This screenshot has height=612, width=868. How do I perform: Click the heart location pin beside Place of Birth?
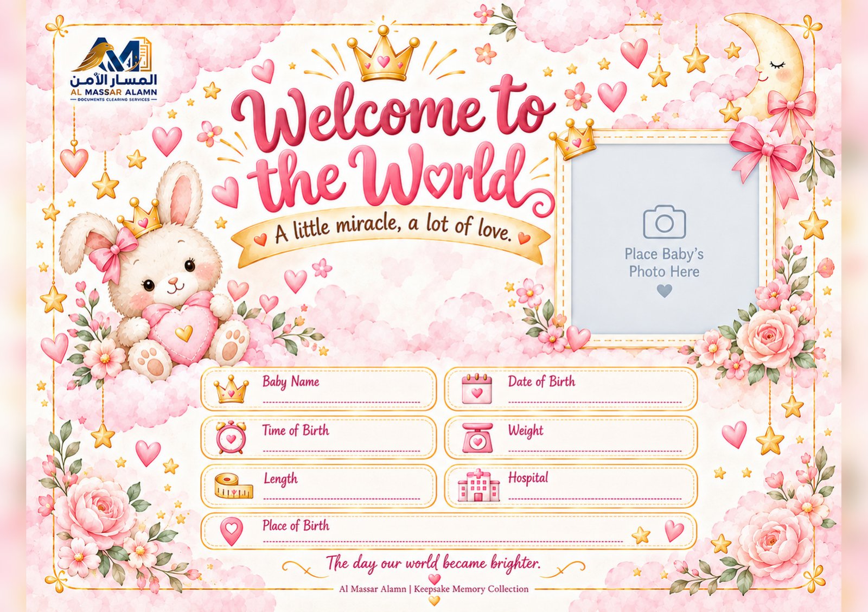(x=232, y=531)
